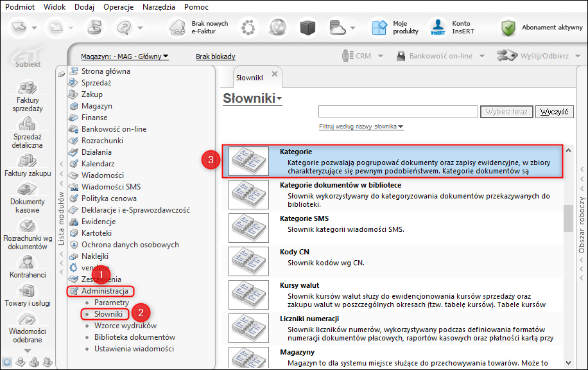Select Biblioteka dokumentów under Administracja
Image resolution: width=588 pixels, height=370 pixels.
click(x=135, y=337)
